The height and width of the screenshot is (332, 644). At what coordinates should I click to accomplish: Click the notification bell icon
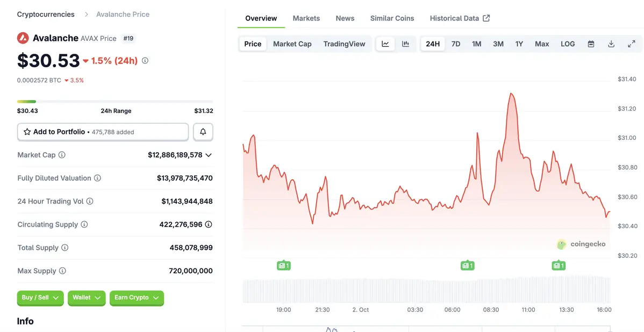point(203,131)
